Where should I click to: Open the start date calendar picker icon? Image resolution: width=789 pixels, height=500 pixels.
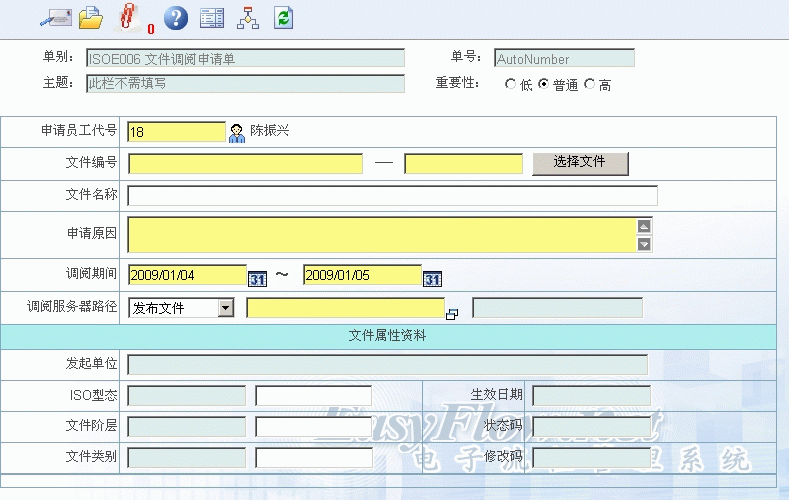(257, 278)
